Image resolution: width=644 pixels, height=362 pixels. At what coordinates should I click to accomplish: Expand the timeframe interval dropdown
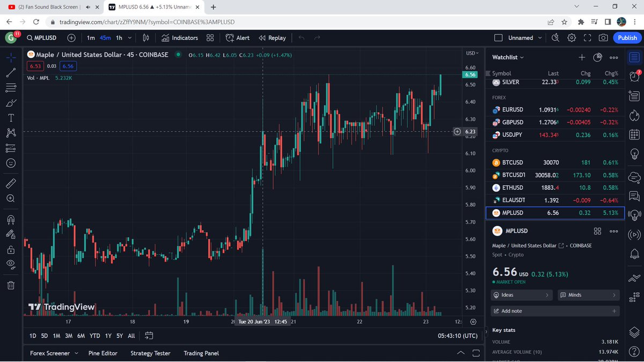click(x=130, y=38)
